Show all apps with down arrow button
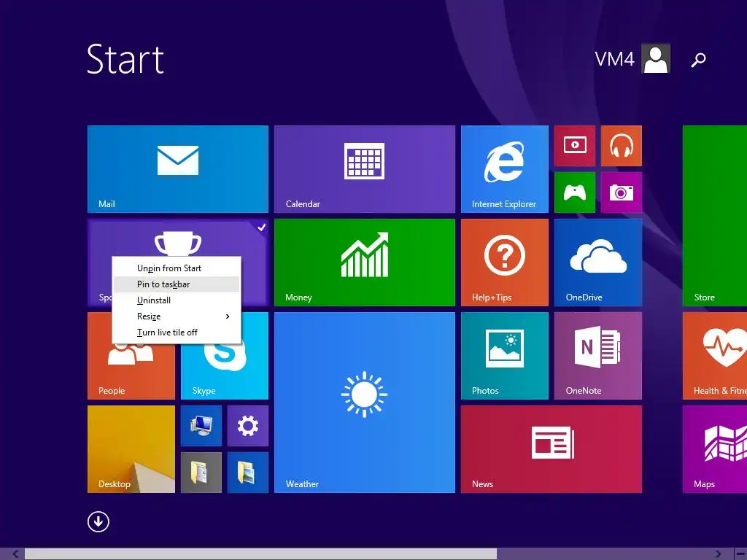This screenshot has width=747, height=560. (x=98, y=521)
